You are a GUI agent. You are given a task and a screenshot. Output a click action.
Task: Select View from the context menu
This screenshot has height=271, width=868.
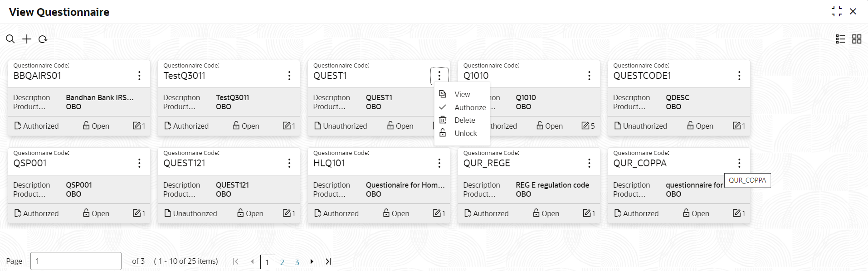point(462,94)
